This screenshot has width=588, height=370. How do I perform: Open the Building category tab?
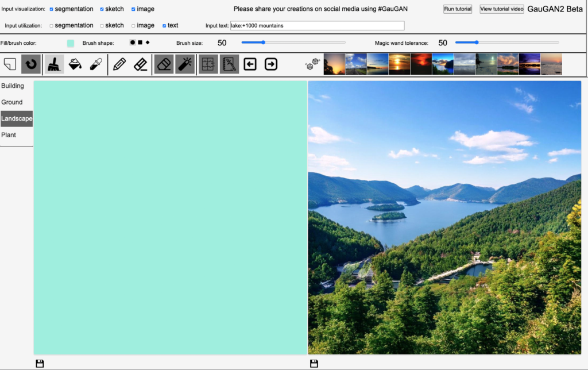17,86
